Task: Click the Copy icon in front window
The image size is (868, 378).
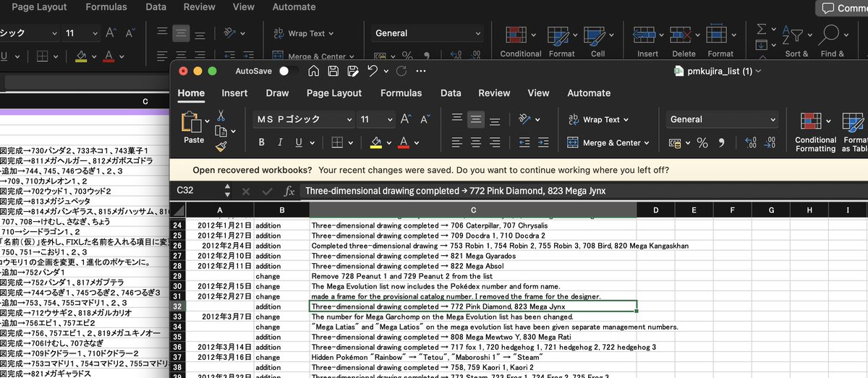Action: 221,131
